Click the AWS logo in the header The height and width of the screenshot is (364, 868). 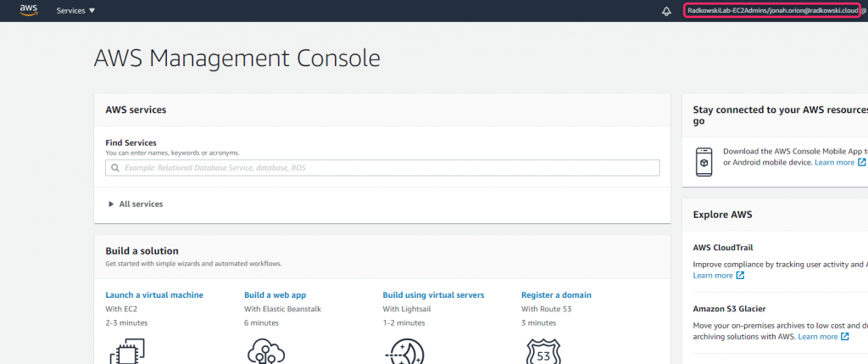pyautogui.click(x=28, y=10)
